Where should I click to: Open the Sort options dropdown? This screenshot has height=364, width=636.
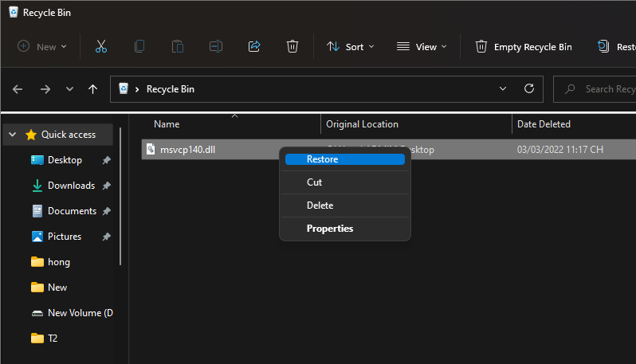[x=351, y=47]
